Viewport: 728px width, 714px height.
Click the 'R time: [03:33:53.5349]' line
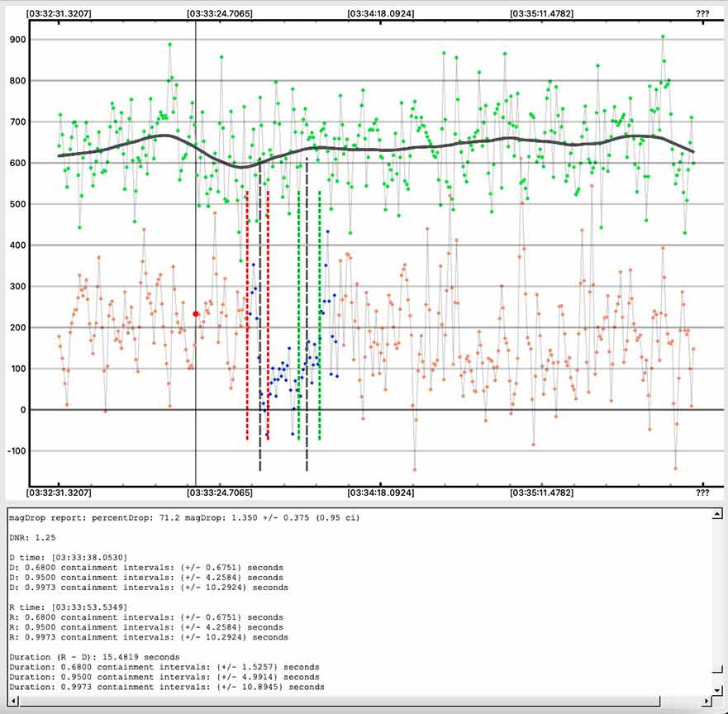(69, 607)
